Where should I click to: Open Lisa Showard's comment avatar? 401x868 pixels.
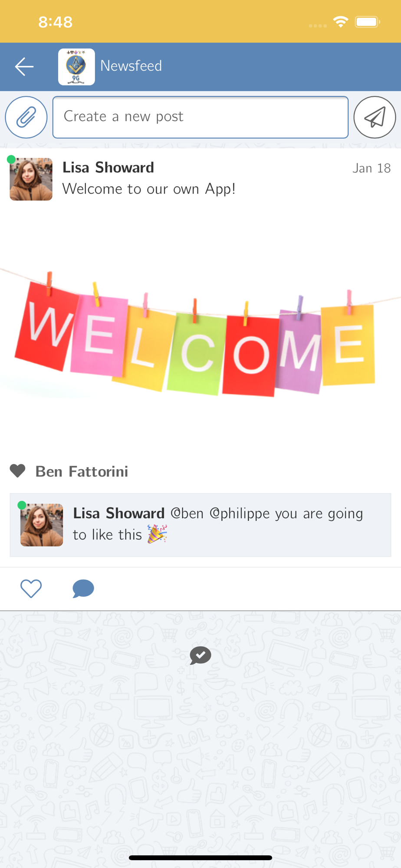[x=42, y=525]
